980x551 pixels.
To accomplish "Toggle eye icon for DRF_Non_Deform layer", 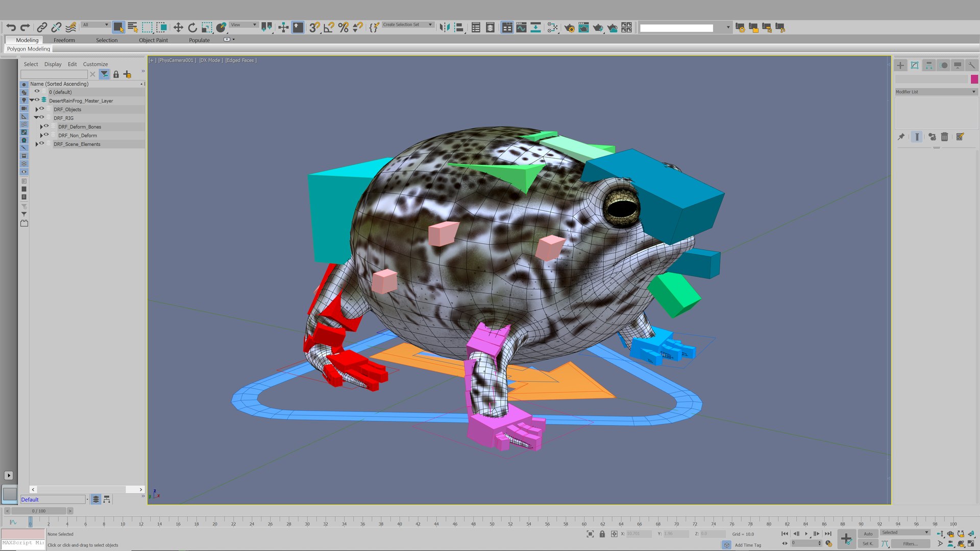I will 46,135.
